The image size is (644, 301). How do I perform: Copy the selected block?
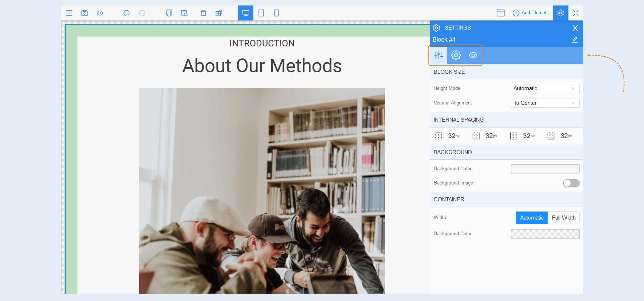point(169,13)
